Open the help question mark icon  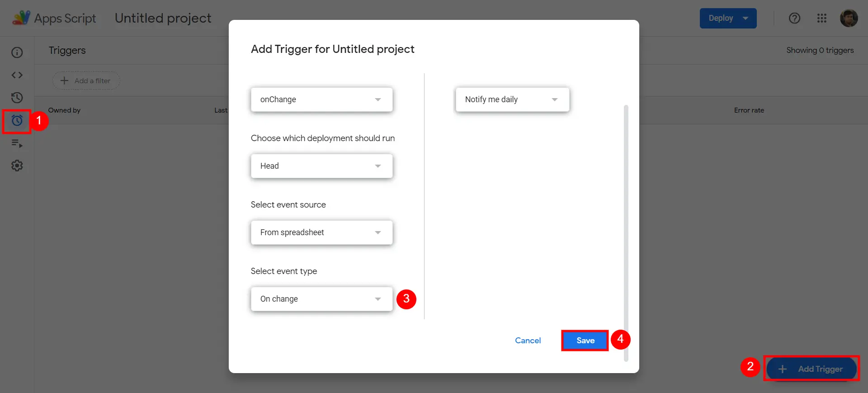tap(794, 18)
